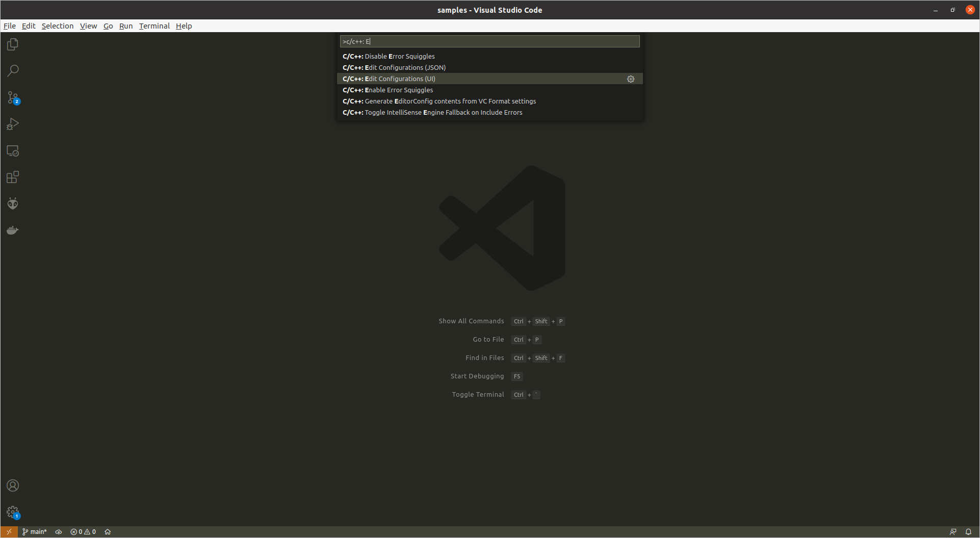Screen dimensions: 980x538
Task: Select Toggle IntelliSense Engine Fallback on Include Errors
Action: 490,113
